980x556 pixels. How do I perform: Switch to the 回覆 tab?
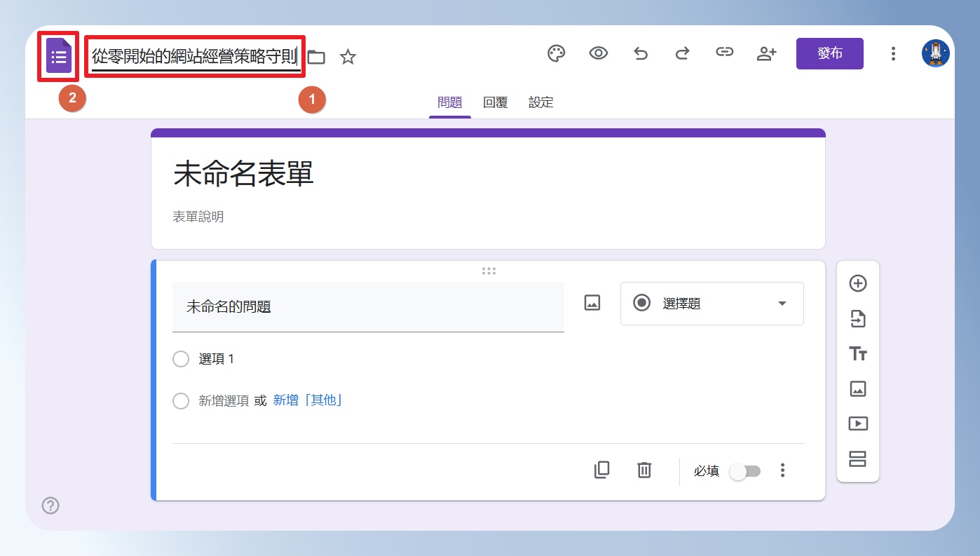(496, 102)
